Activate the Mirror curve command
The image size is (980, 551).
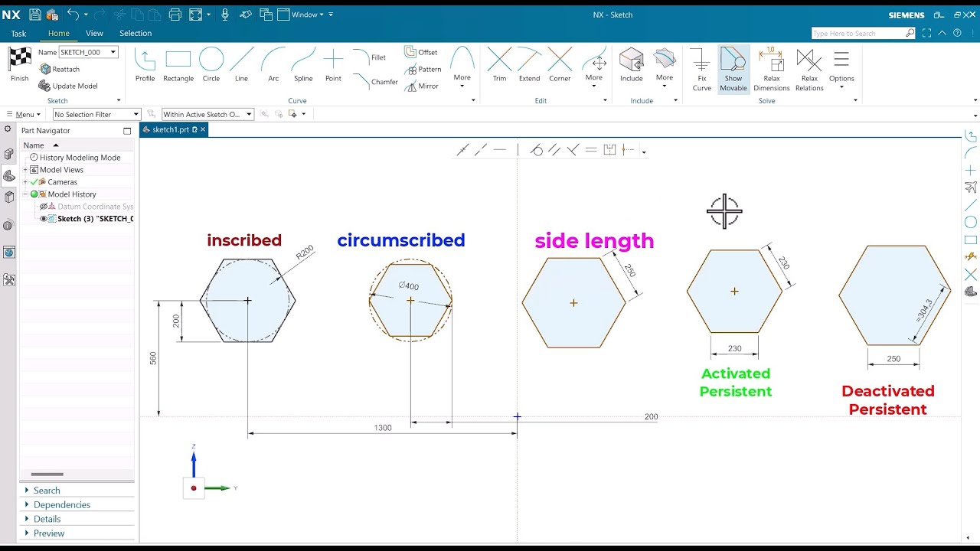tap(422, 86)
